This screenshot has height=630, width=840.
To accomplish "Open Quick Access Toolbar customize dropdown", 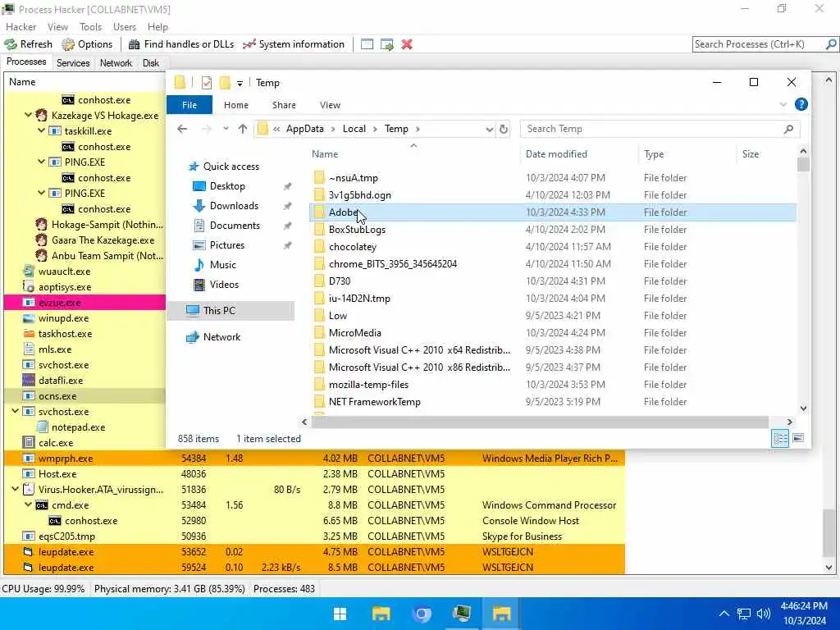I will (x=240, y=83).
